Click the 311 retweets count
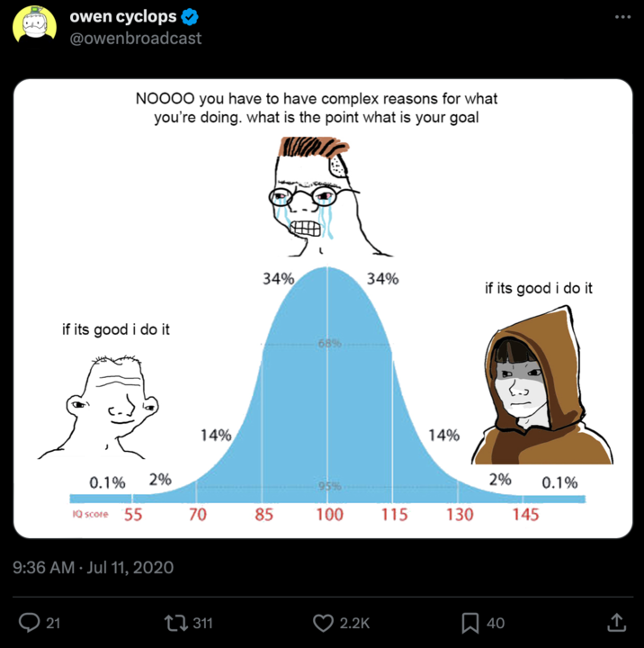 pos(201,623)
